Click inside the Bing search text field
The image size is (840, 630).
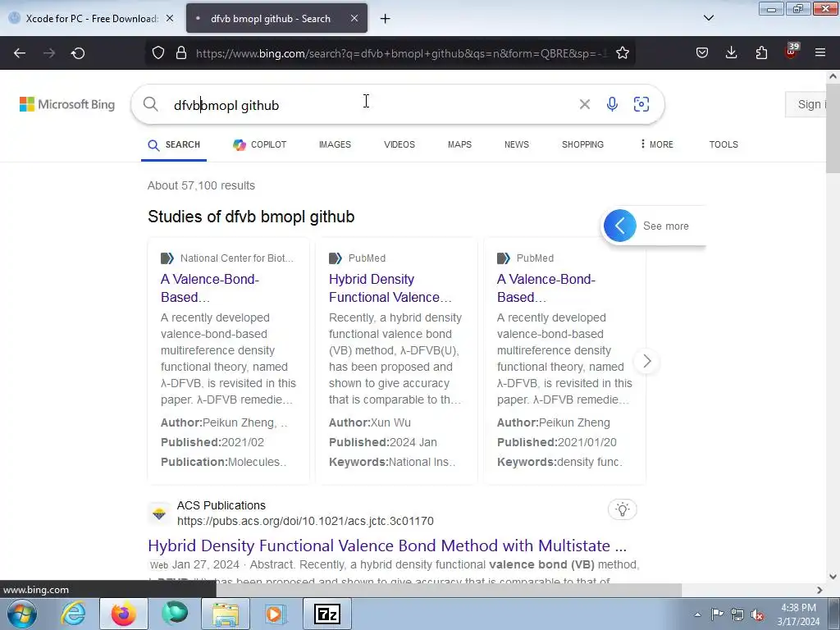370,105
